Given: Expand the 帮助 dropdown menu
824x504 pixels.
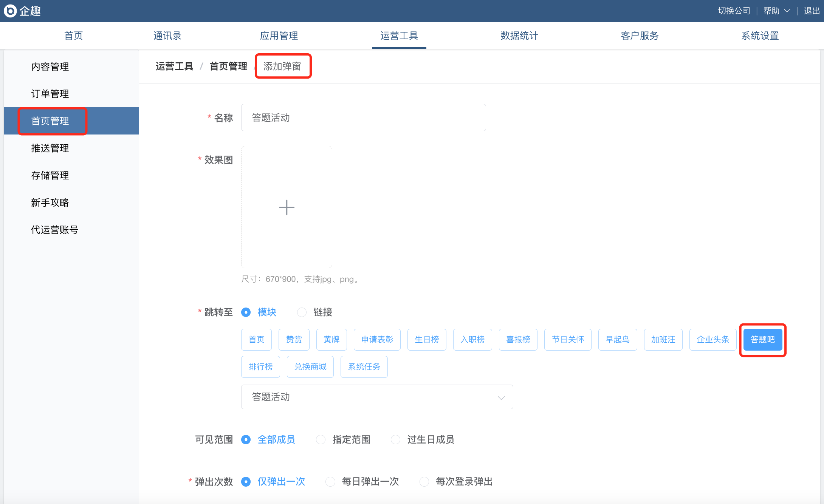Looking at the screenshot, I should pyautogui.click(x=776, y=11).
